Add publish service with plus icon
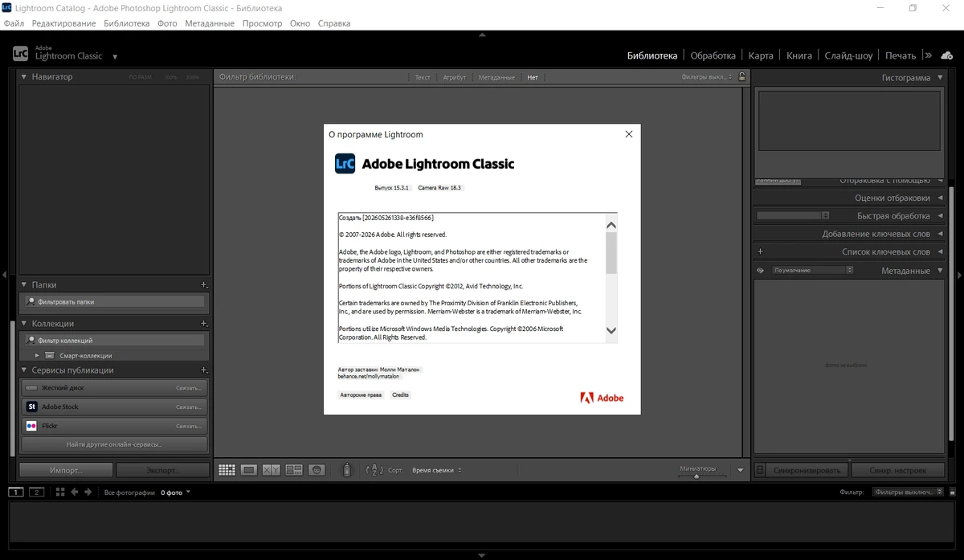964x560 pixels. click(x=204, y=370)
